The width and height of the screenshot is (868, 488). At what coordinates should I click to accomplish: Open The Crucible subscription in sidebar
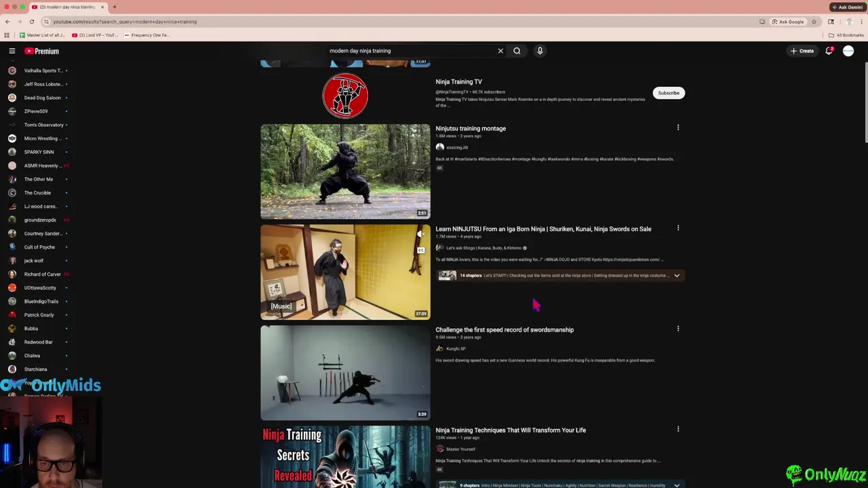coord(38,192)
